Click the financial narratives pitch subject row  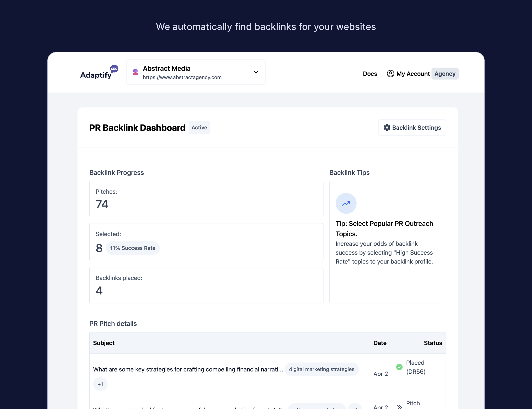187,369
